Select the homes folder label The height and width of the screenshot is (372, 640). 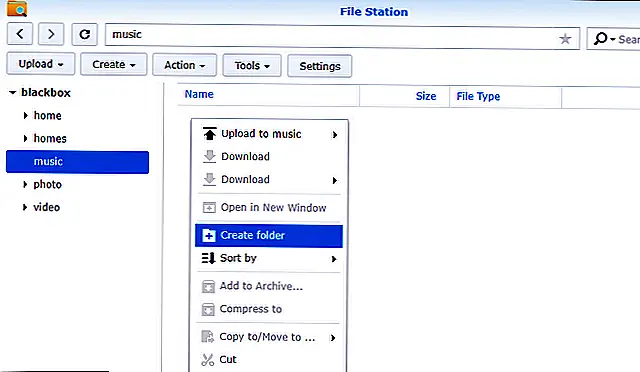[x=50, y=138]
